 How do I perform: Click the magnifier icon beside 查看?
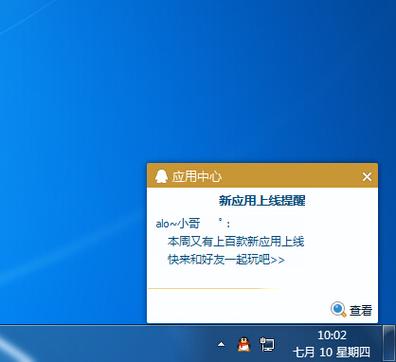point(338,310)
